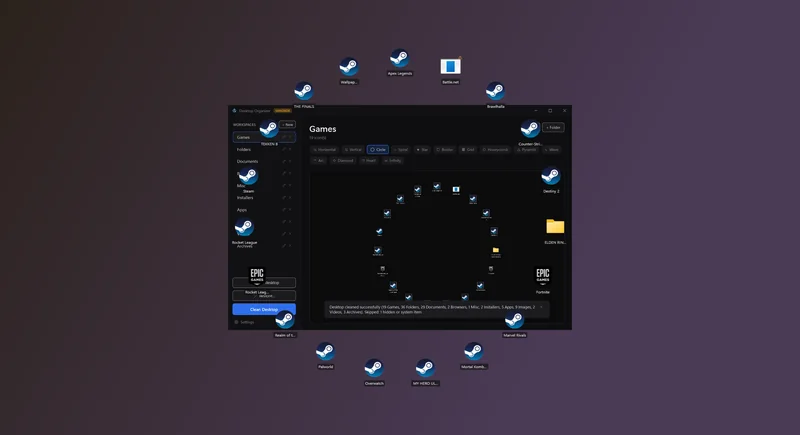Open Settings in Desktop Organizer sidebar
The width and height of the screenshot is (800, 435).
coord(244,322)
